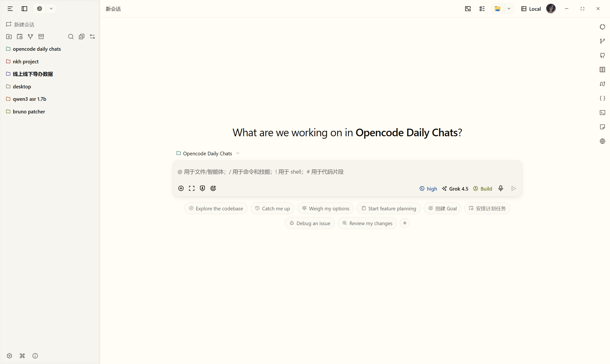Choose the Explore the codebase suggestion
The height and width of the screenshot is (364, 610).
(216, 208)
